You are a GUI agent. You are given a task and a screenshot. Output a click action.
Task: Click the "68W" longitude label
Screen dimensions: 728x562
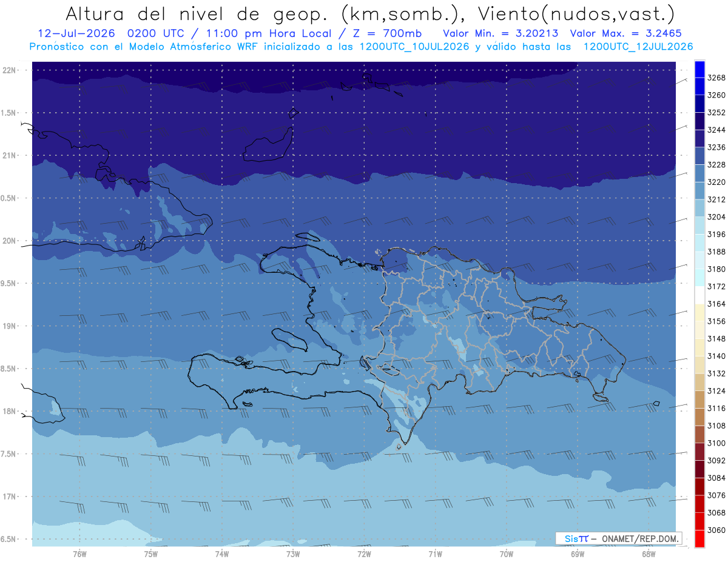[x=649, y=554]
